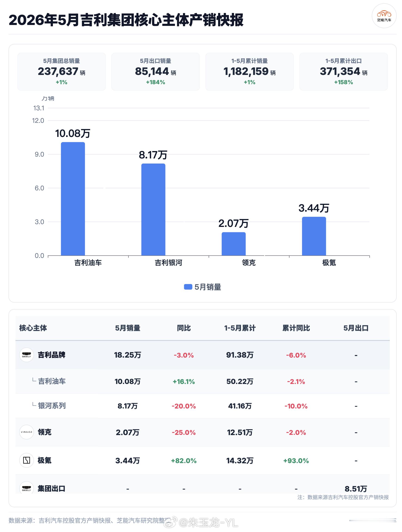Click the Zeekr logo beside 极氪
Screen dimensions: 402x532
26,460
